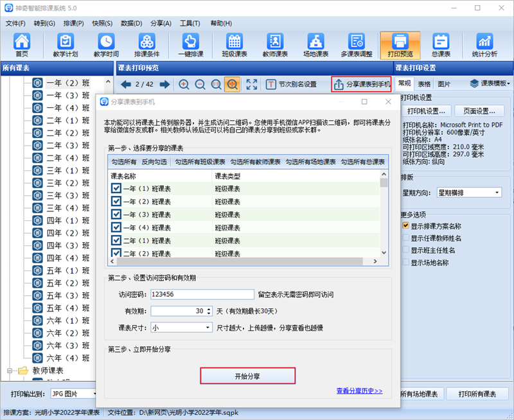This screenshot has height=420, width=514.
Task: Click the 课表模板 layers icon
Action: 474,83
